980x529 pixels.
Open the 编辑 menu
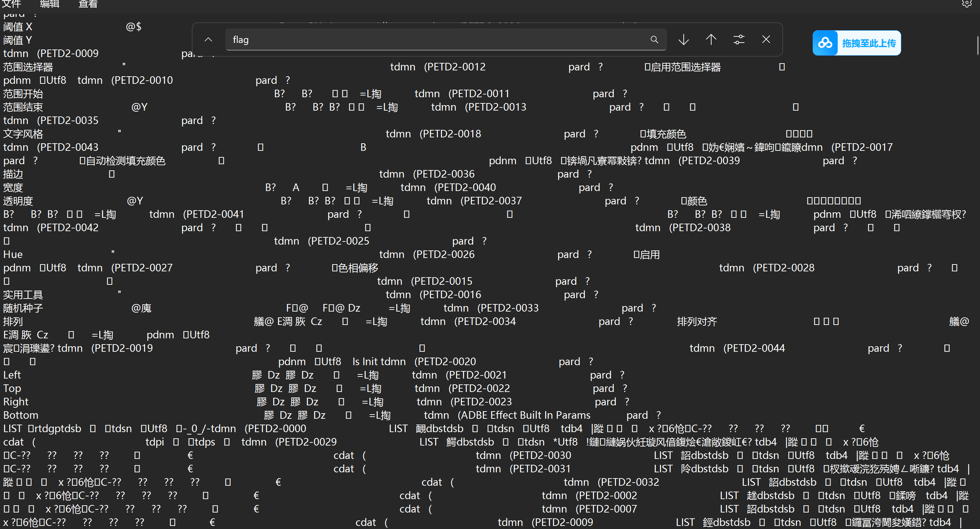[x=49, y=4]
